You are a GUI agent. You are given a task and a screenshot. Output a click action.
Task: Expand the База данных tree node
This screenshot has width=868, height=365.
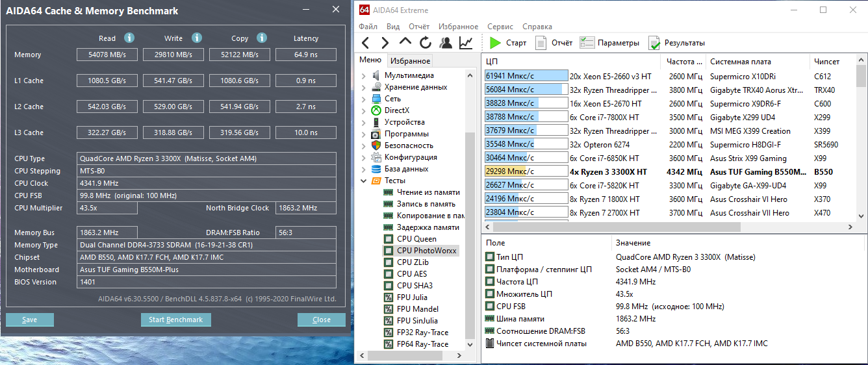tap(364, 169)
